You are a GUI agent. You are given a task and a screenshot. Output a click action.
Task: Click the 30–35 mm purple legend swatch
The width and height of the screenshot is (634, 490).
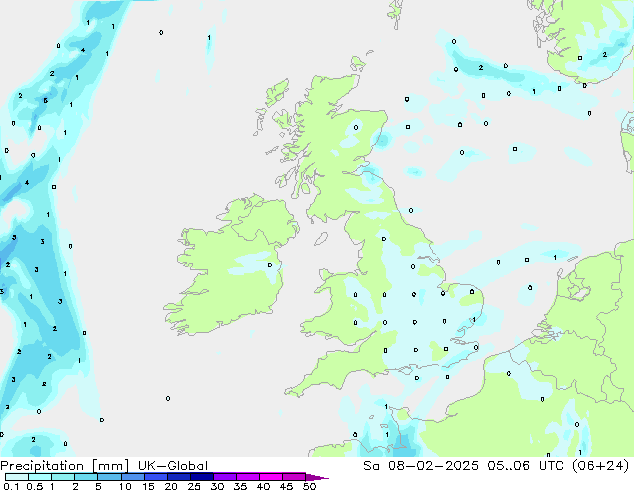click(225, 477)
